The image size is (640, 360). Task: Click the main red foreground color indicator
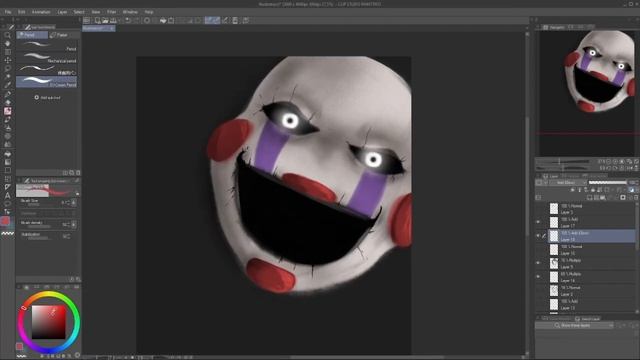tap(5, 221)
